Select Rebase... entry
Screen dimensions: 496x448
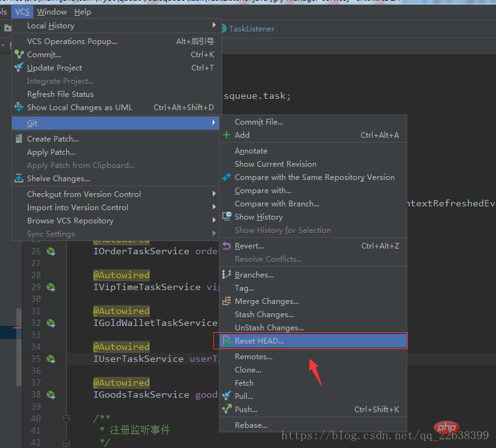313,425
